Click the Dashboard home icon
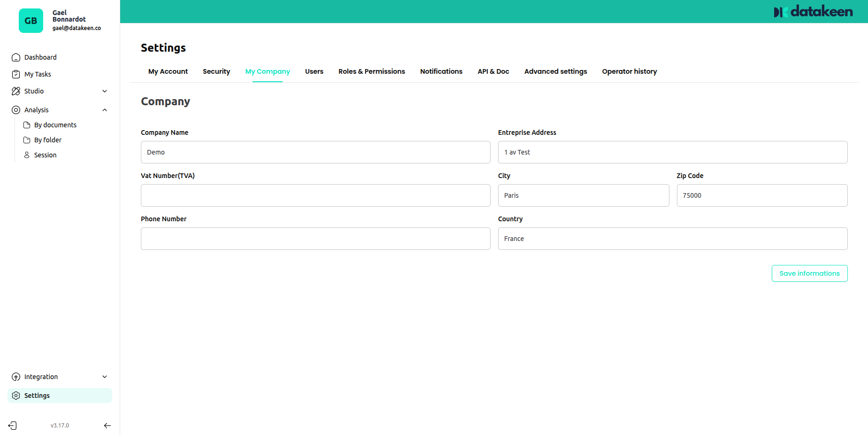The height and width of the screenshot is (435, 868). click(16, 57)
